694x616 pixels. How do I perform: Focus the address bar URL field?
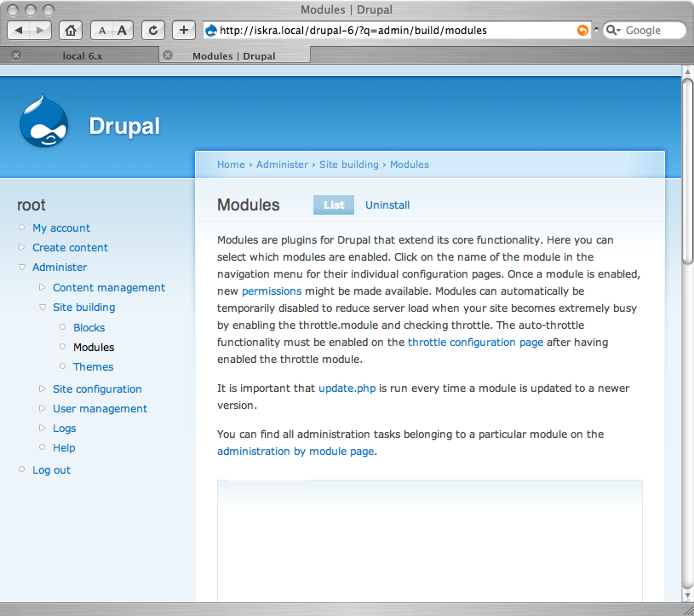(x=396, y=30)
